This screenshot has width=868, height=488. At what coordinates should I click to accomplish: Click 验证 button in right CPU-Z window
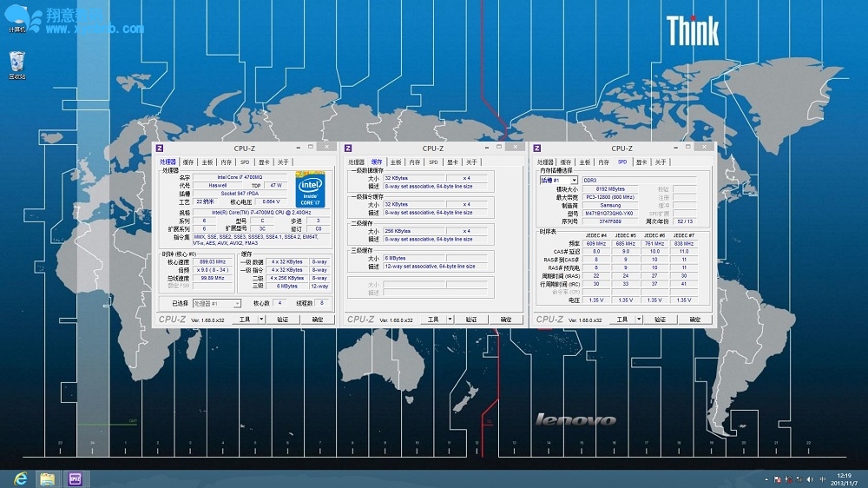[660, 320]
